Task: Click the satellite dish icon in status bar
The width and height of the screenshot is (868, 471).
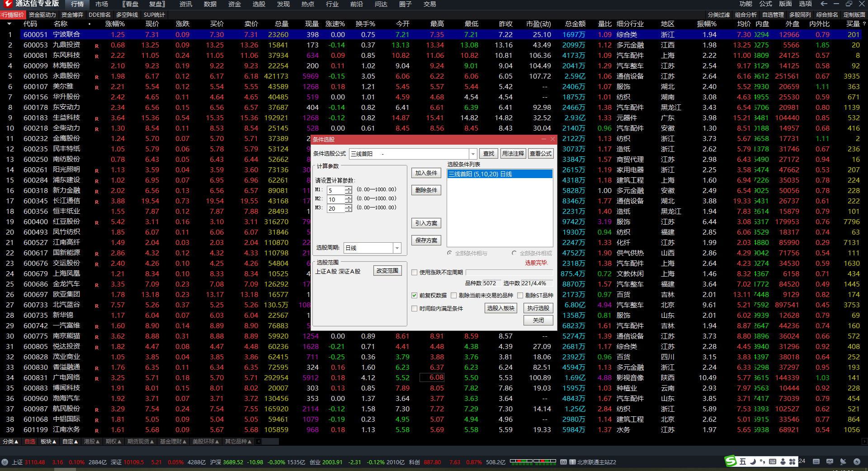Action: coord(843,462)
